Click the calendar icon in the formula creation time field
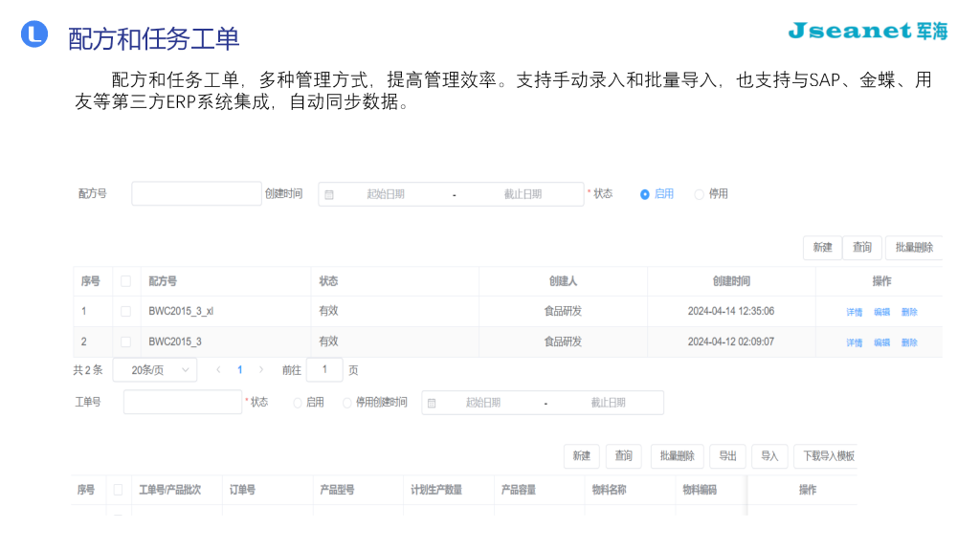Image resolution: width=980 pixels, height=551 pixels. (x=329, y=193)
